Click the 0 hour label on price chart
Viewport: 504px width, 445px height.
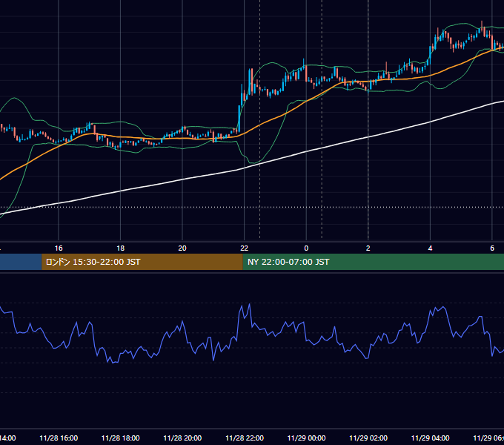pos(306,248)
